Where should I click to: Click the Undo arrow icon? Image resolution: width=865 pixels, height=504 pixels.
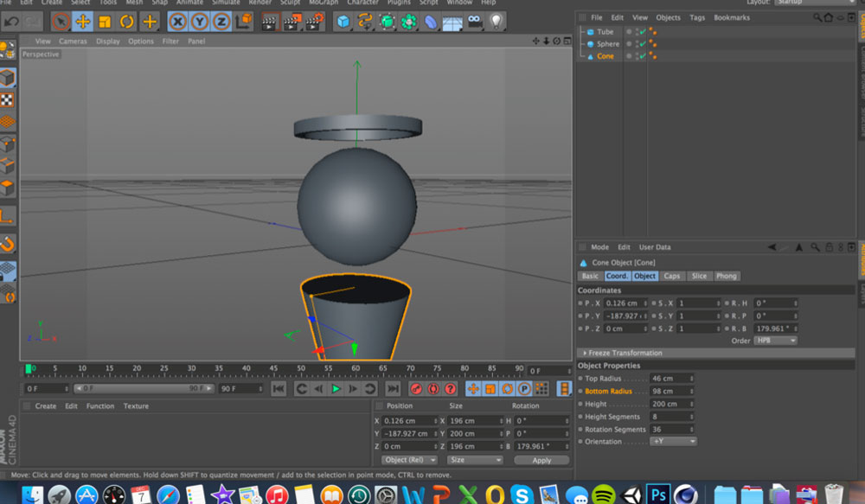point(11,22)
